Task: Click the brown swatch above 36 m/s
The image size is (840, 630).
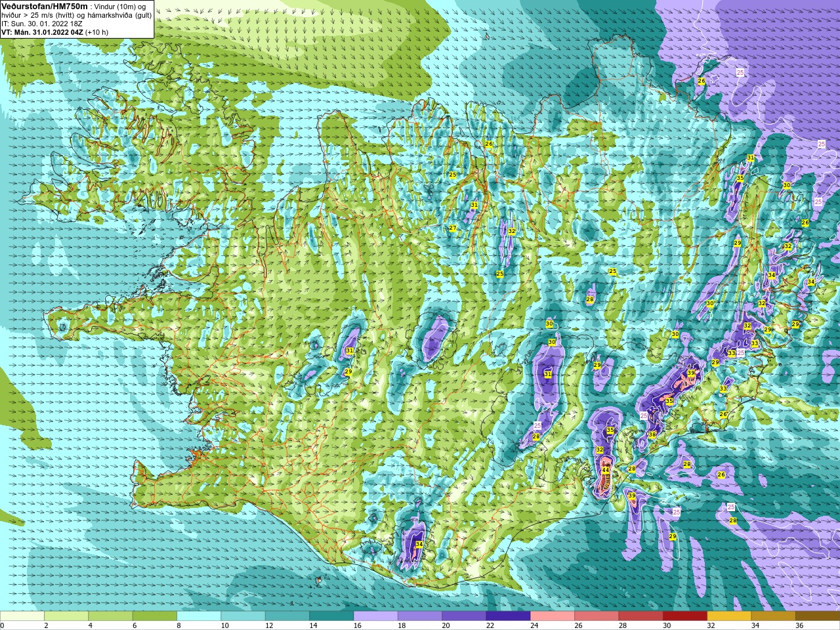Action: (x=818, y=616)
